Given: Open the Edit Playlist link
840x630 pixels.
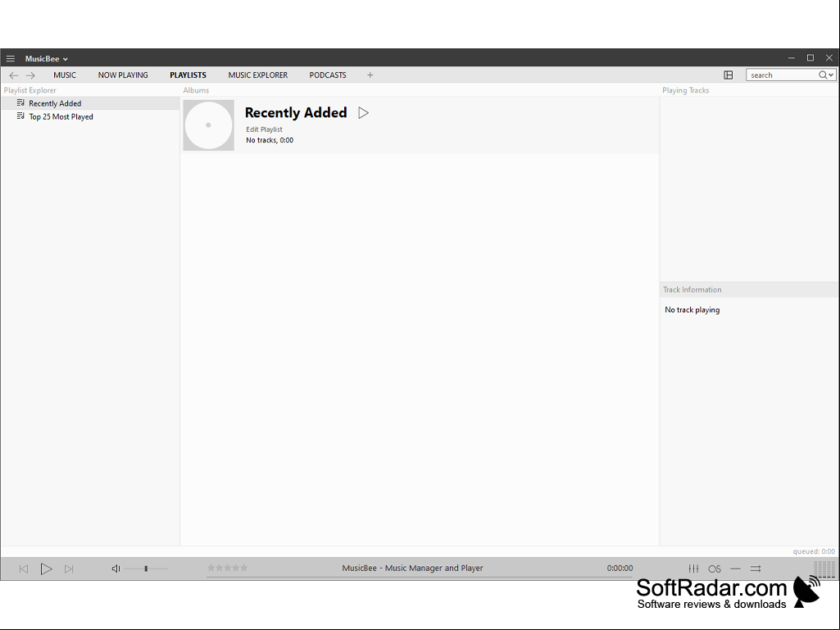Looking at the screenshot, I should click(264, 129).
